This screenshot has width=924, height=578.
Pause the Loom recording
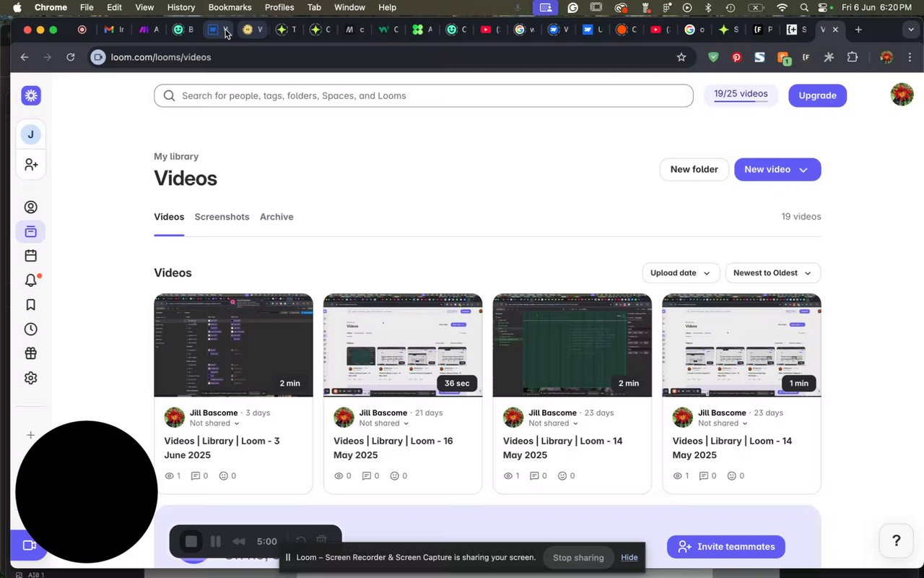(x=215, y=541)
